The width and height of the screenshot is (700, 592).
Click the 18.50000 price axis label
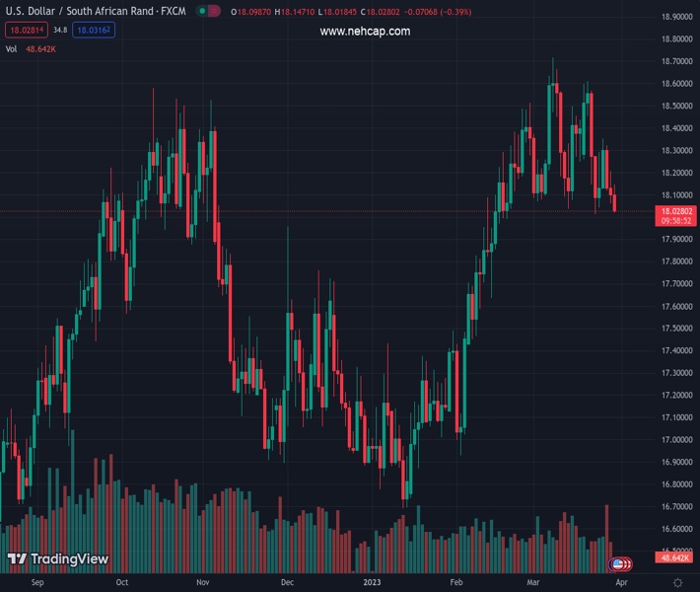[676, 106]
